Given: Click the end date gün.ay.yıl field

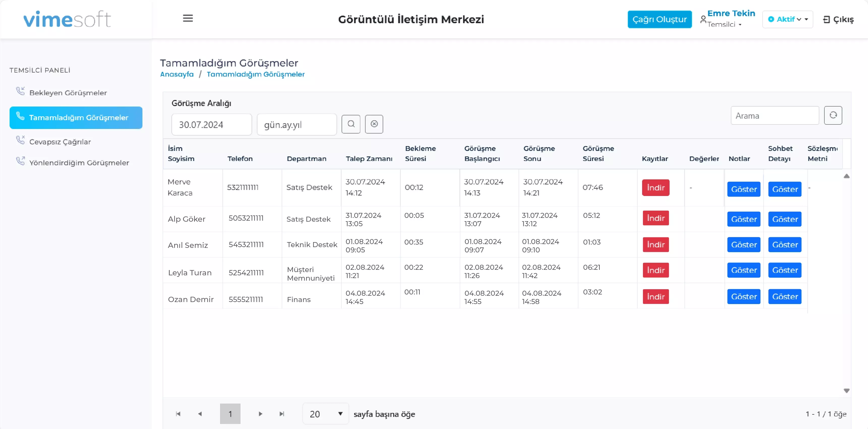Looking at the screenshot, I should click(x=296, y=125).
